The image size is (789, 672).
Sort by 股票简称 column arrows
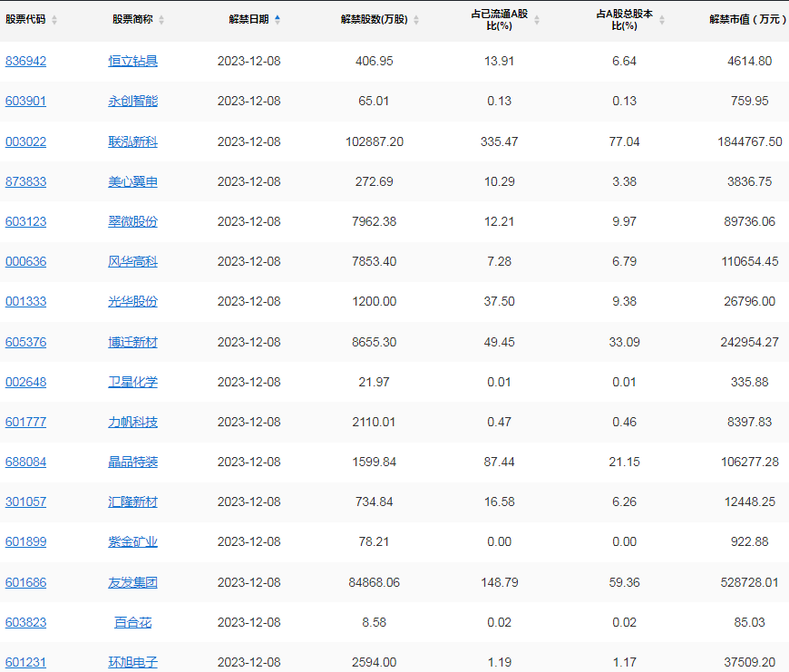click(161, 20)
